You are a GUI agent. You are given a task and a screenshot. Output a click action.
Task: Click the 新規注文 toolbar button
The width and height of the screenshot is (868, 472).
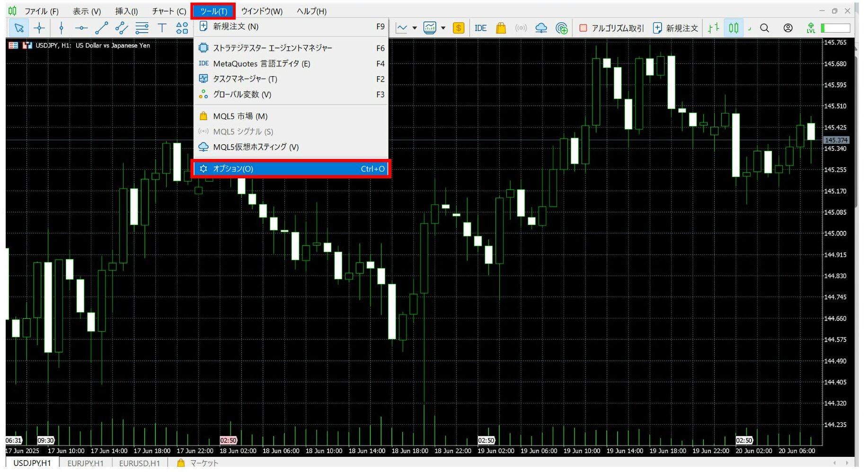click(x=675, y=28)
